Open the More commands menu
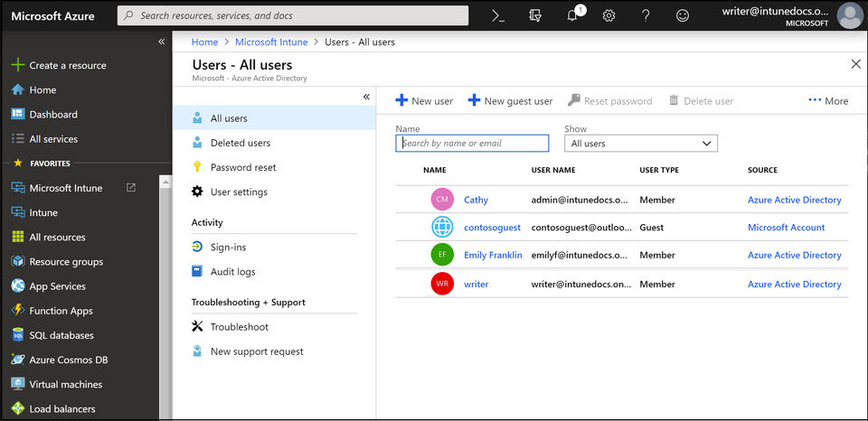The image size is (868, 421). click(x=828, y=101)
